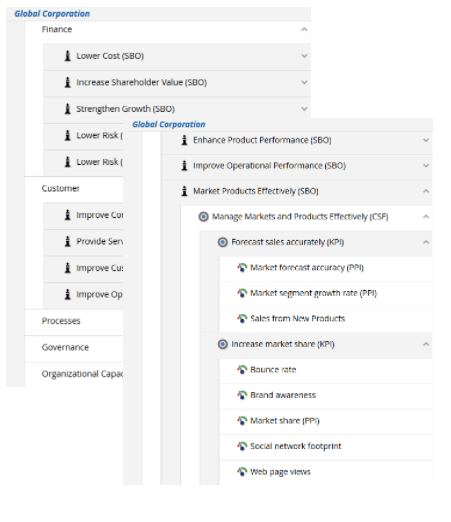This screenshot has width=451, height=522.
Task: Click the objective icon for Increase Shareholder Value
Action: pos(68,82)
